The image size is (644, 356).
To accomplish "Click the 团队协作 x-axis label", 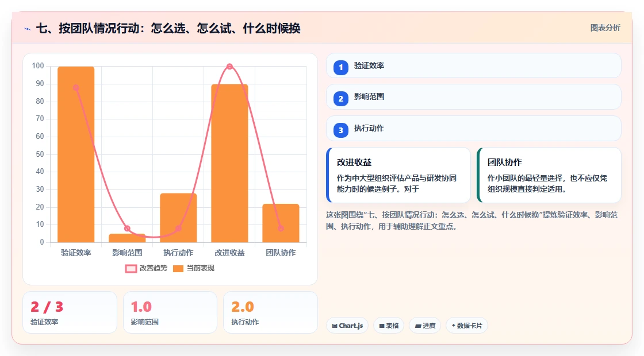I will pyautogui.click(x=281, y=253).
